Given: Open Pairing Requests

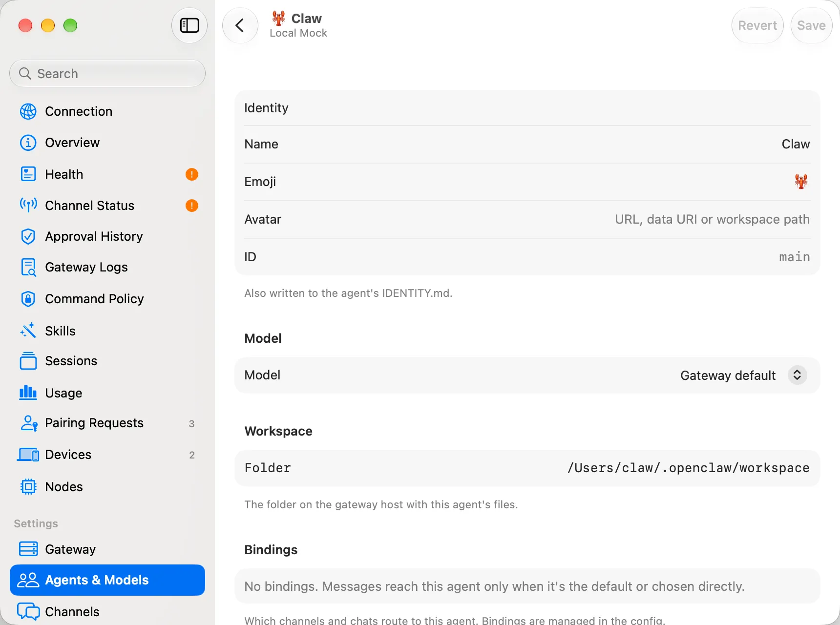Looking at the screenshot, I should click(x=107, y=423).
